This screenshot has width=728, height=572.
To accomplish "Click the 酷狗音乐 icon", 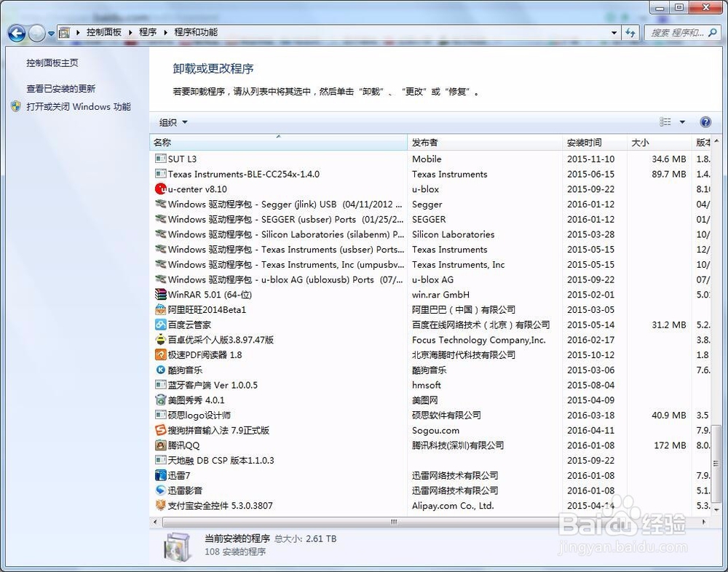I will tap(160, 370).
